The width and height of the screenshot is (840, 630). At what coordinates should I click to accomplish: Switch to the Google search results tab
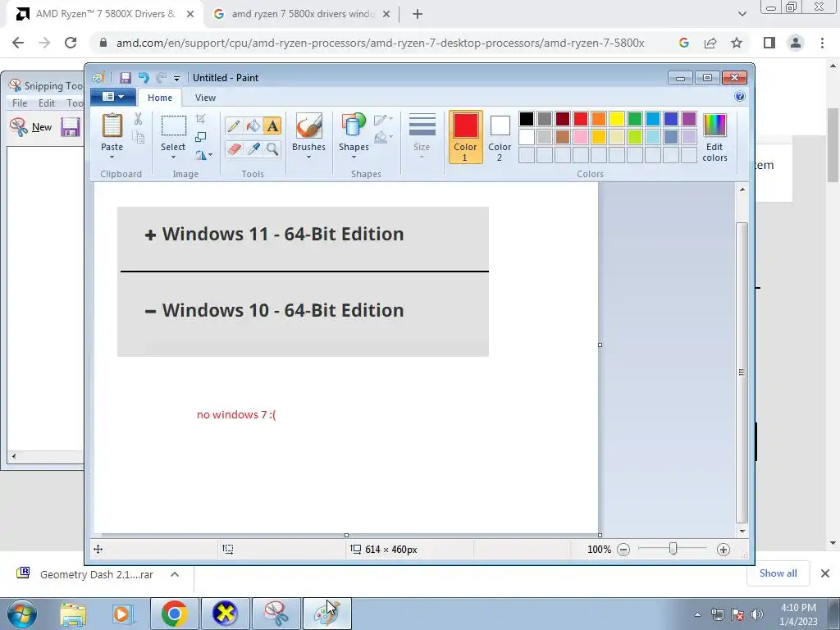[302, 14]
